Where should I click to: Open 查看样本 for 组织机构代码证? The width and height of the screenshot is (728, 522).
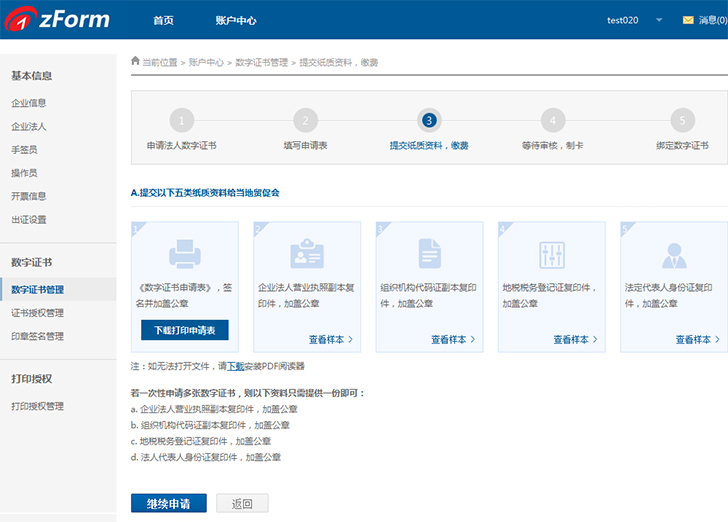click(453, 339)
